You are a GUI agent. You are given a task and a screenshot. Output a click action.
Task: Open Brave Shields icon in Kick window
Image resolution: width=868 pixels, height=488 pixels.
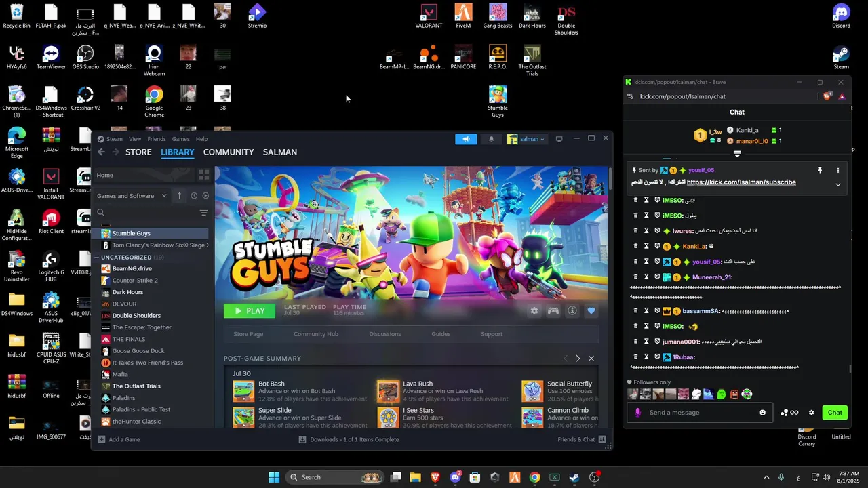coord(827,96)
